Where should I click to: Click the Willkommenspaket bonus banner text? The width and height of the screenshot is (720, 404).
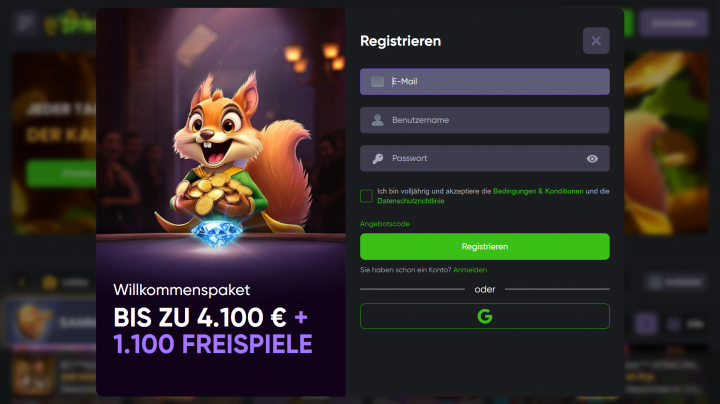click(x=182, y=290)
